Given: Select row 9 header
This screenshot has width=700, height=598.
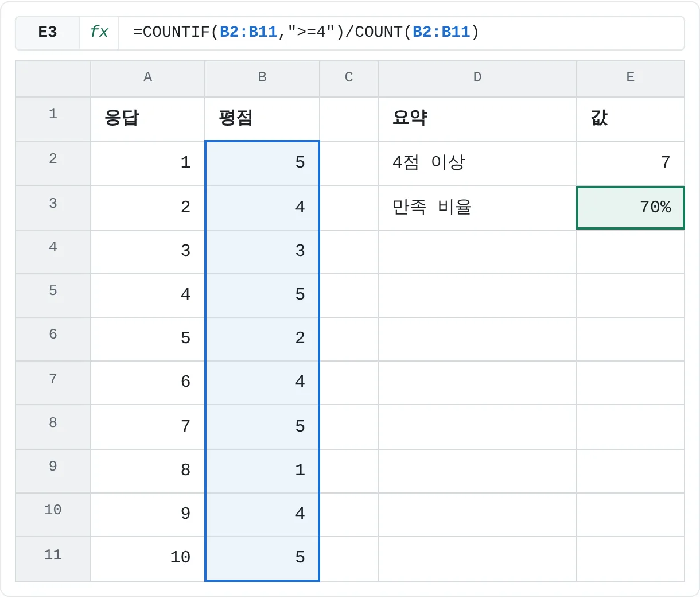Looking at the screenshot, I should [53, 471].
